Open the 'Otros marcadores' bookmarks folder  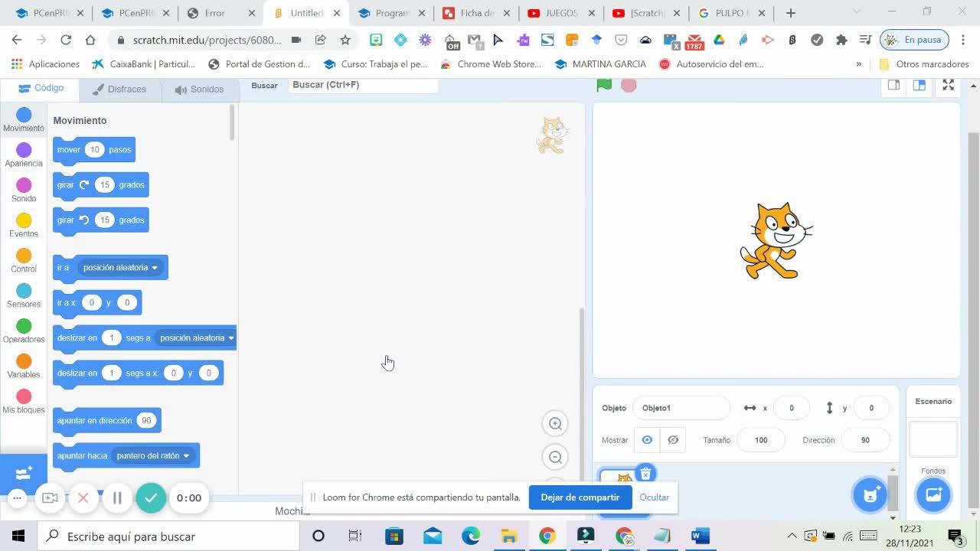point(924,64)
